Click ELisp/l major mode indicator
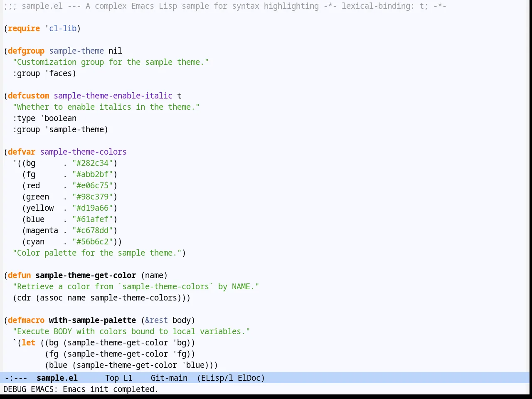Viewport: 532px width, 399px height. (217, 378)
